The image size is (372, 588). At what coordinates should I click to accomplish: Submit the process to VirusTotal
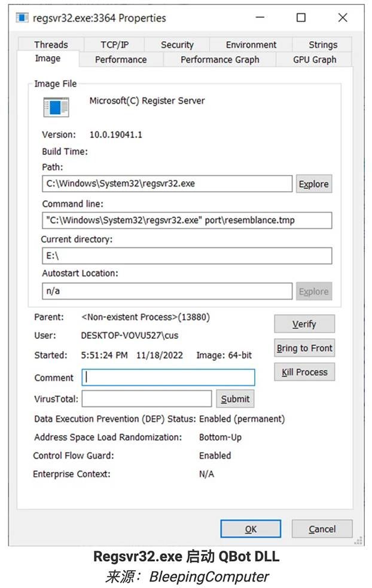click(235, 399)
